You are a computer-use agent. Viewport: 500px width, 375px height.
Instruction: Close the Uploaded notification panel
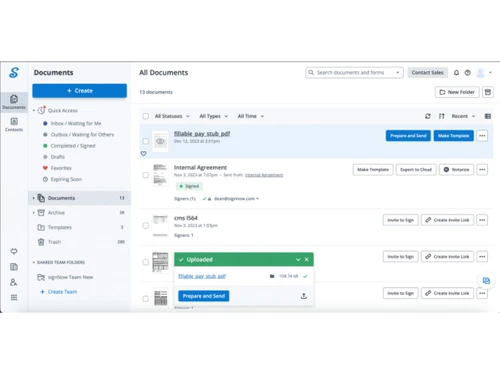307,259
